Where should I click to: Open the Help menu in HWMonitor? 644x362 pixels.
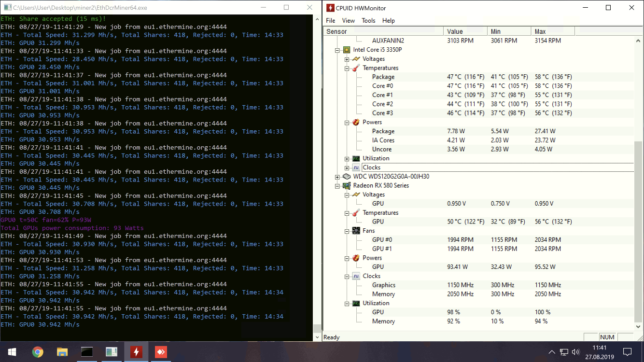pyautogui.click(x=388, y=21)
